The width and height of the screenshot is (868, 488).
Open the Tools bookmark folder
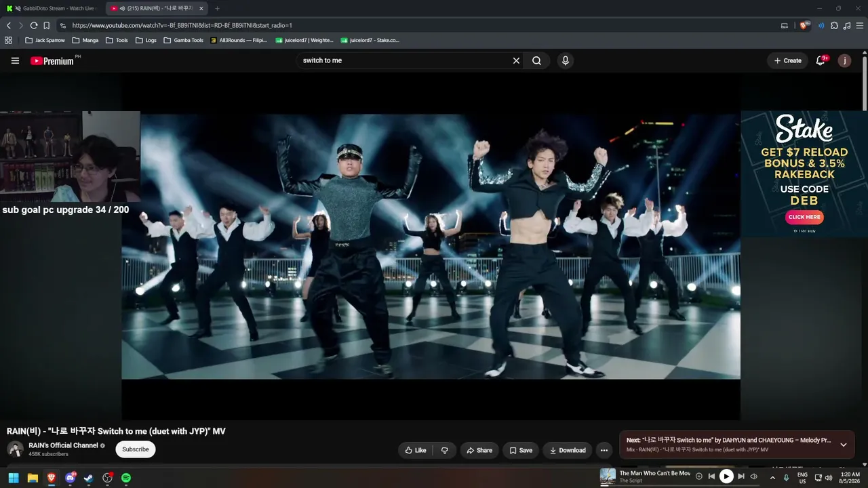point(117,40)
